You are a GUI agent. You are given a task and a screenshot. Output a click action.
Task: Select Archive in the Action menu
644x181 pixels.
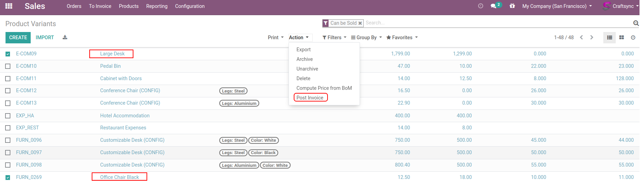point(304,59)
